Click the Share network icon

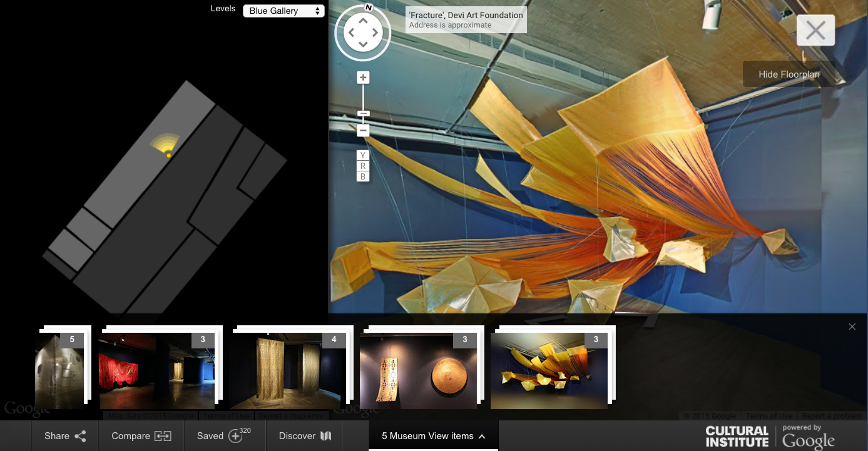tap(80, 436)
